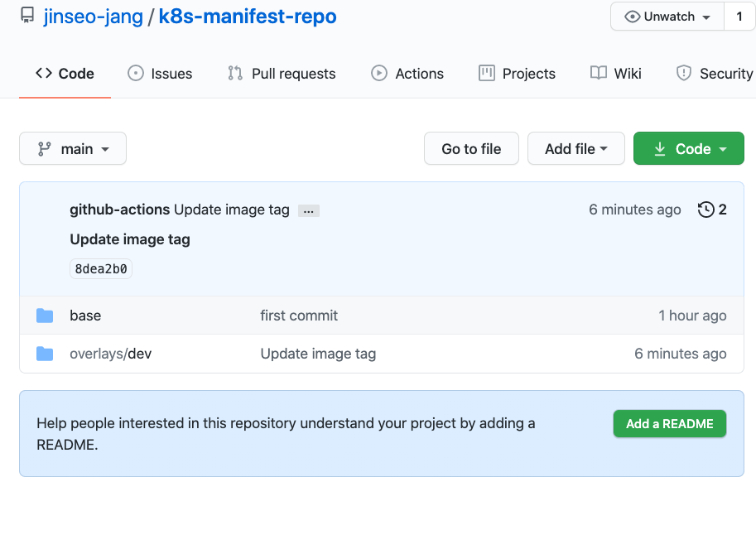Image resolution: width=756 pixels, height=535 pixels.
Task: Open the overlays/dev folder
Action: click(x=110, y=354)
